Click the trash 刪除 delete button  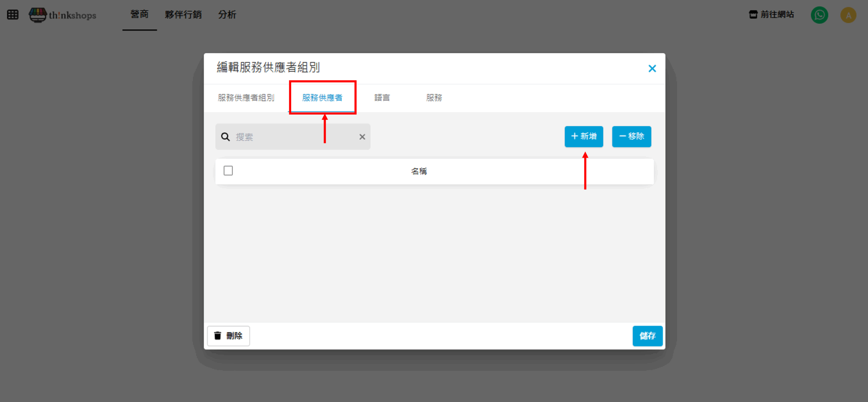pyautogui.click(x=229, y=336)
